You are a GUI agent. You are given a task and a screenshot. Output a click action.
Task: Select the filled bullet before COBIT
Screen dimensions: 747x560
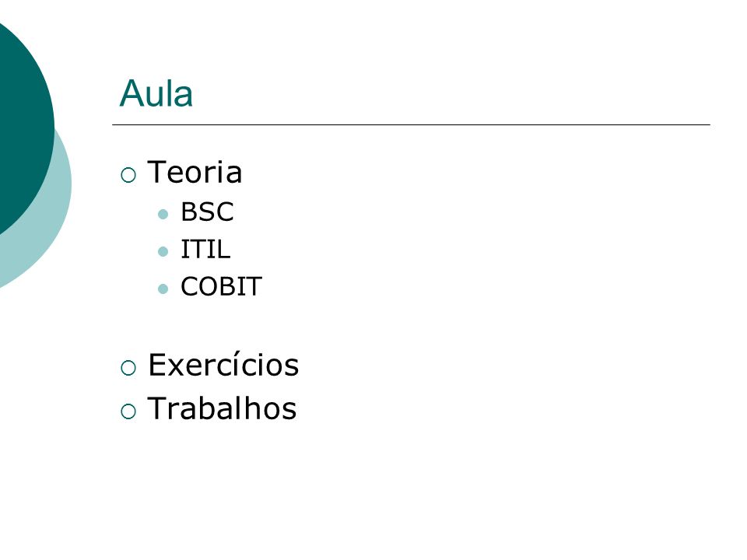click(x=163, y=289)
